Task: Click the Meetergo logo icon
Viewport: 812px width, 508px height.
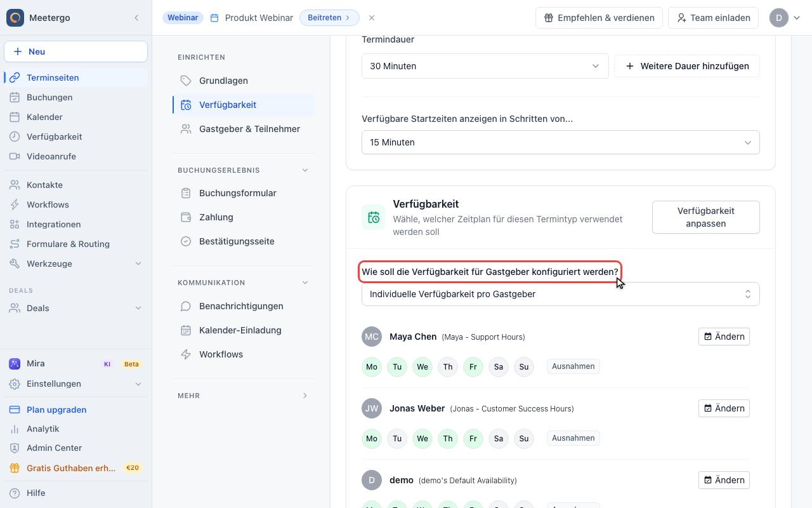Action: point(15,18)
